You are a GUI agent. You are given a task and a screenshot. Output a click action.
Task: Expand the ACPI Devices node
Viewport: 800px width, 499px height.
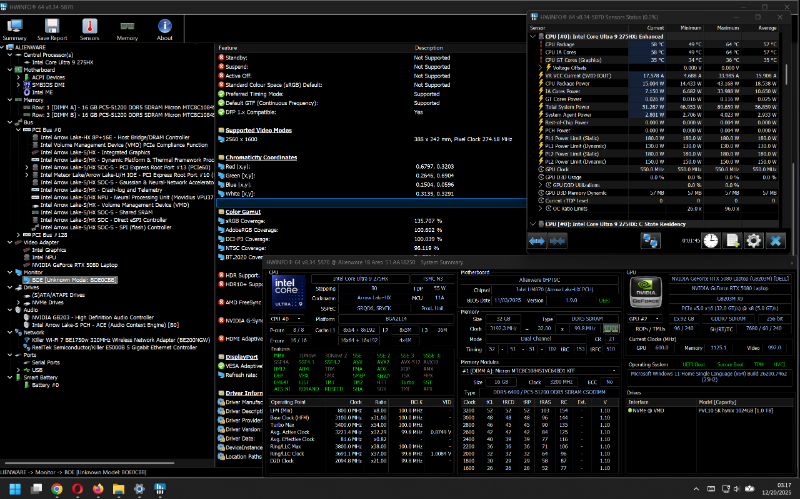tap(16, 77)
